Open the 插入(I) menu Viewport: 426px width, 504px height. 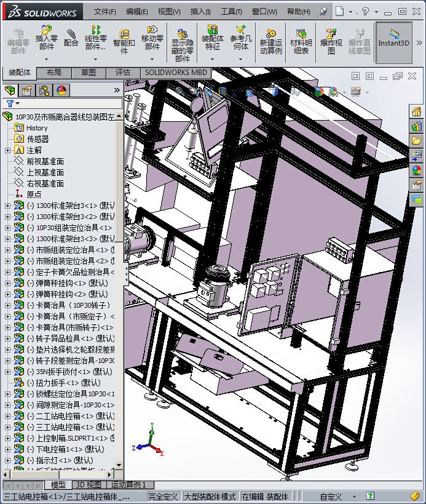tap(200, 12)
